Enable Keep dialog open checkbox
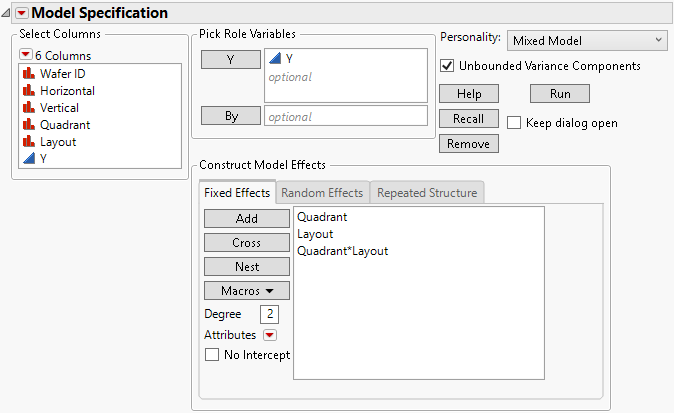 pyautogui.click(x=514, y=123)
